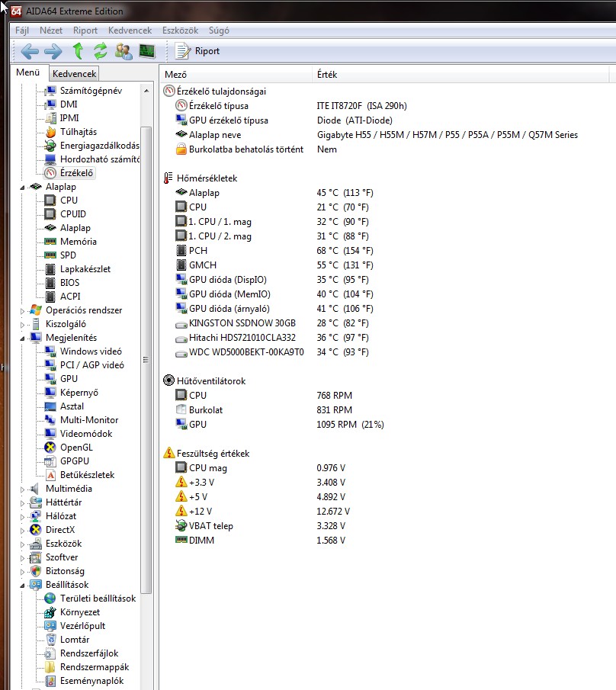Viewport: 616px width, 690px height.
Task: Click the Back arrow toolbar icon
Action: pyautogui.click(x=30, y=52)
